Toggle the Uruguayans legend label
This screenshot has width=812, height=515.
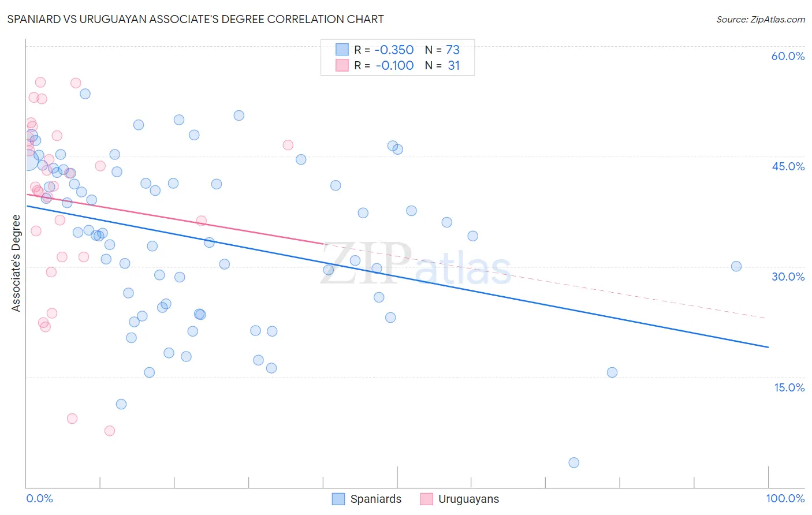click(x=468, y=499)
